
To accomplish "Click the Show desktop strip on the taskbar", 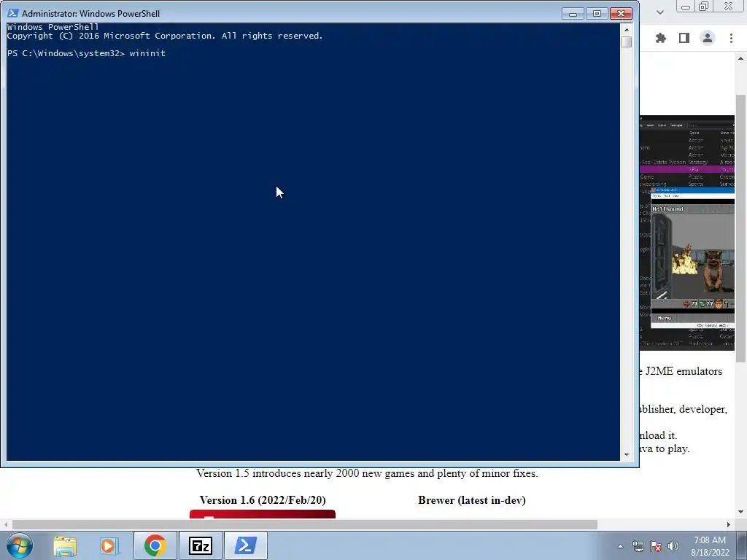I will click(742, 545).
